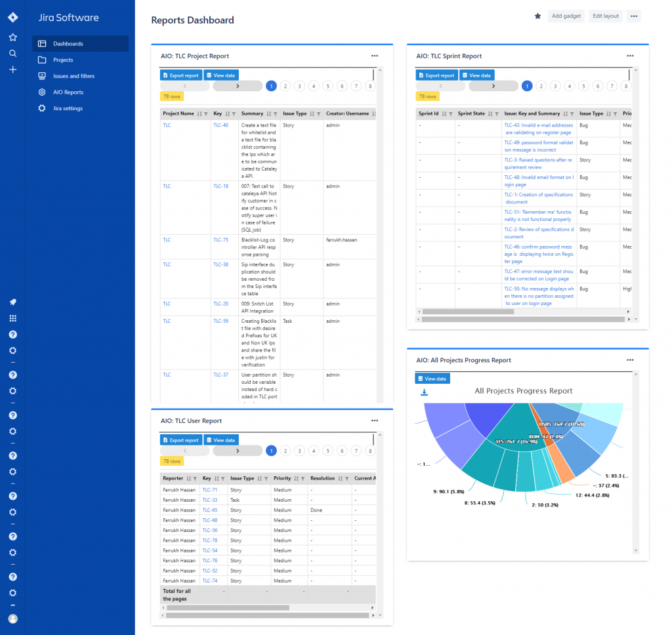
Task: Sort the Reporter column
Action: pyautogui.click(x=188, y=478)
